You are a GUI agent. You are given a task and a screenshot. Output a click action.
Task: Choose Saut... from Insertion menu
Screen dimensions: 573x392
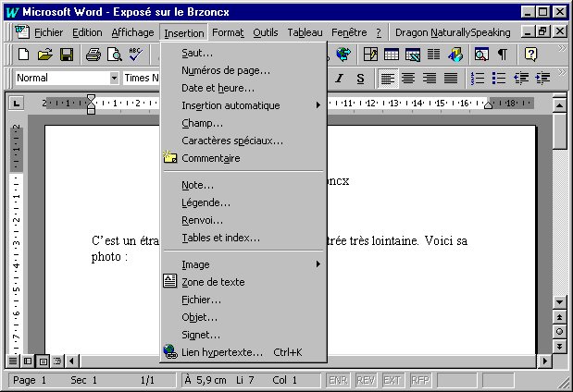[x=243, y=53]
